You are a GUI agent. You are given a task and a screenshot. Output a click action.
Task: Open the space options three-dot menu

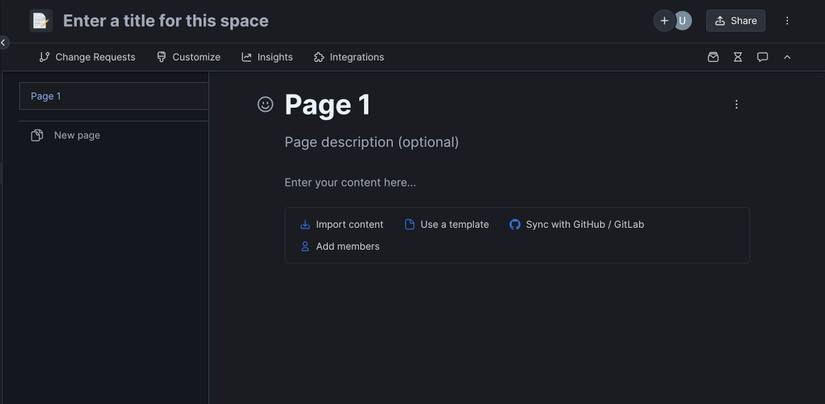787,21
